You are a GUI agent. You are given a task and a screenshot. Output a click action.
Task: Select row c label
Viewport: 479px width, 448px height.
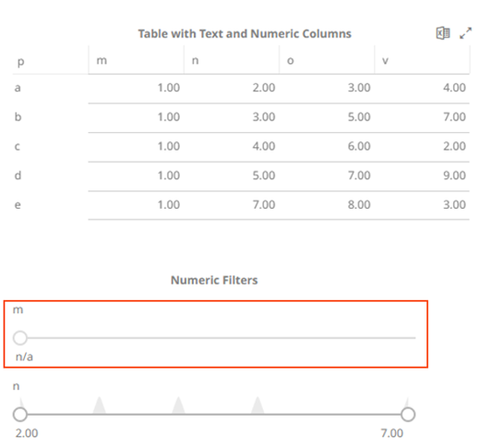(18, 147)
